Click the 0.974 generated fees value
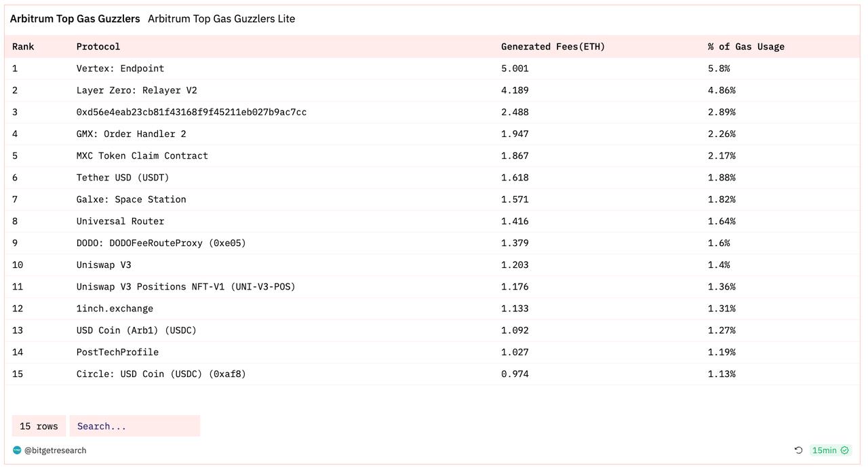 515,374
